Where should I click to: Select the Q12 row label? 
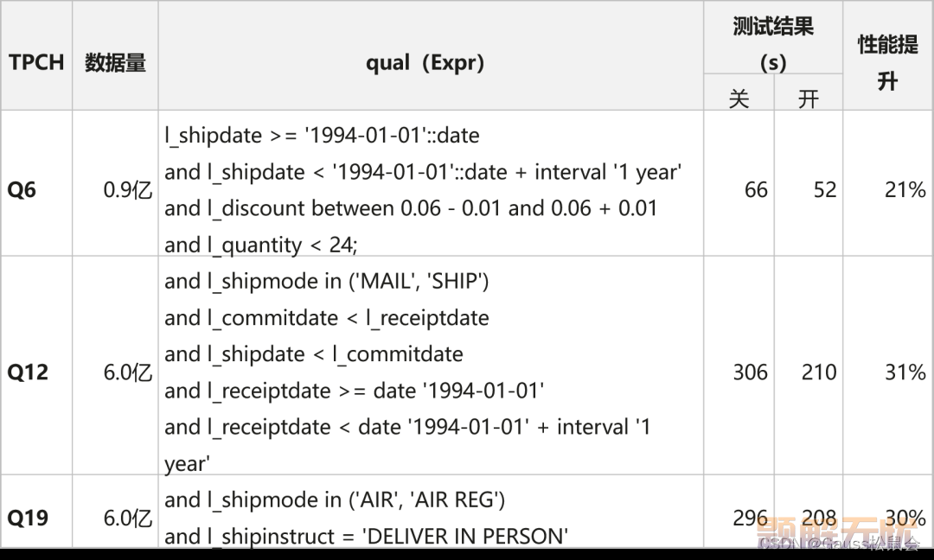[28, 372]
